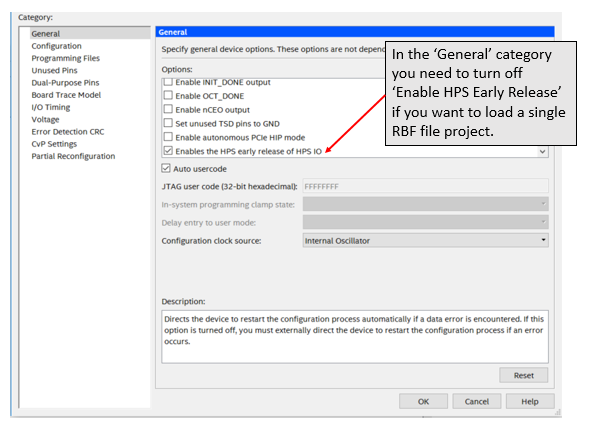Tick Set unused TSD pins to GND

tap(168, 123)
